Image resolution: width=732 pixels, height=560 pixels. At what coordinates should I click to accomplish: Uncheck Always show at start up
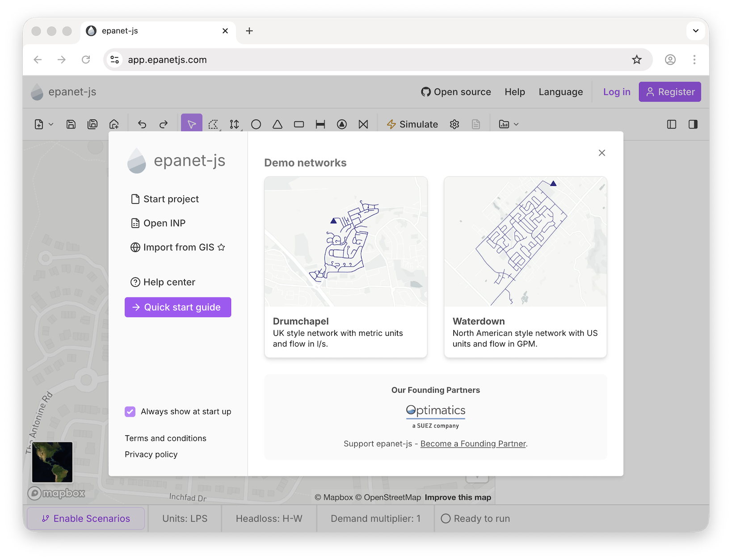130,411
